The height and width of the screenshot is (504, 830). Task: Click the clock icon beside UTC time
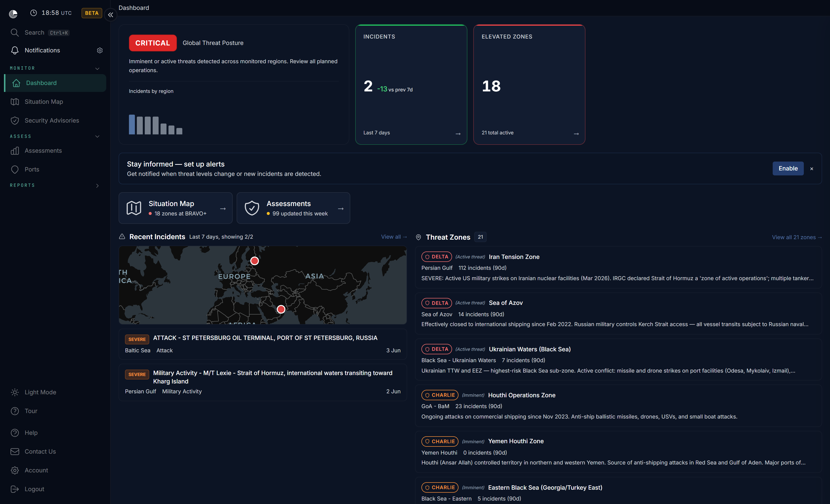tap(33, 13)
